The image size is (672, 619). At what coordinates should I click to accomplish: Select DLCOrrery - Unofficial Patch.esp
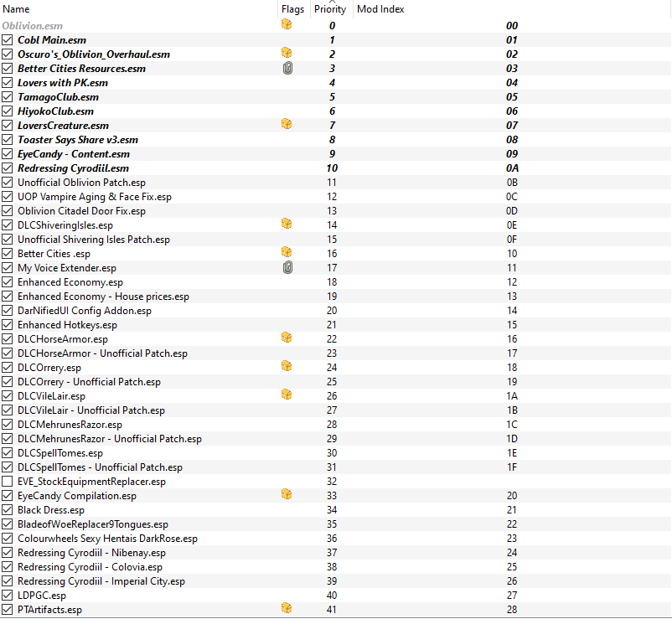point(89,382)
